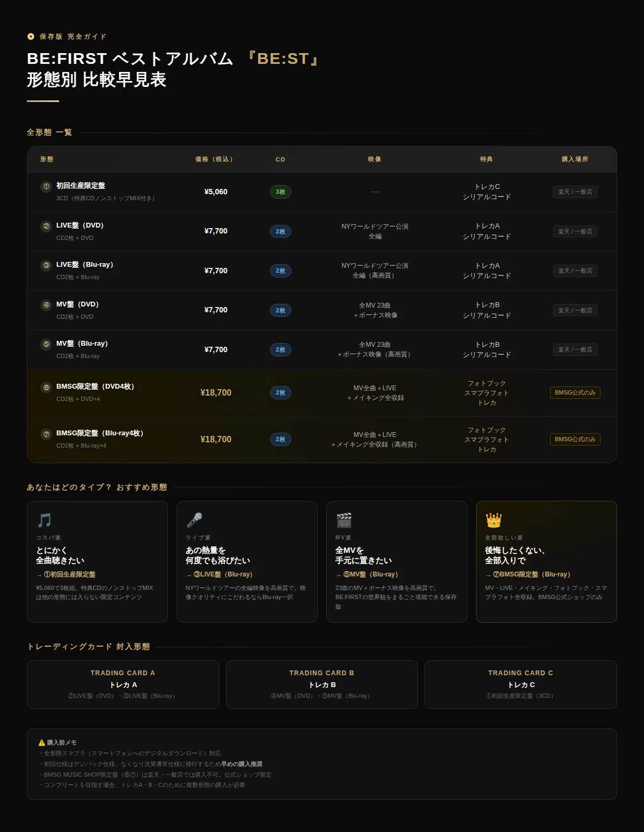
Task: Click トレカC シリアルコード cell
Action: pos(487,192)
